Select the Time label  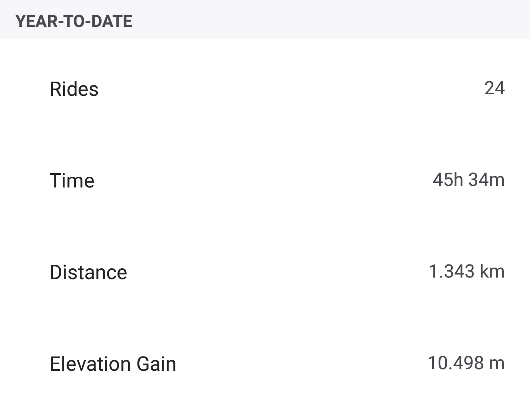[x=72, y=181]
